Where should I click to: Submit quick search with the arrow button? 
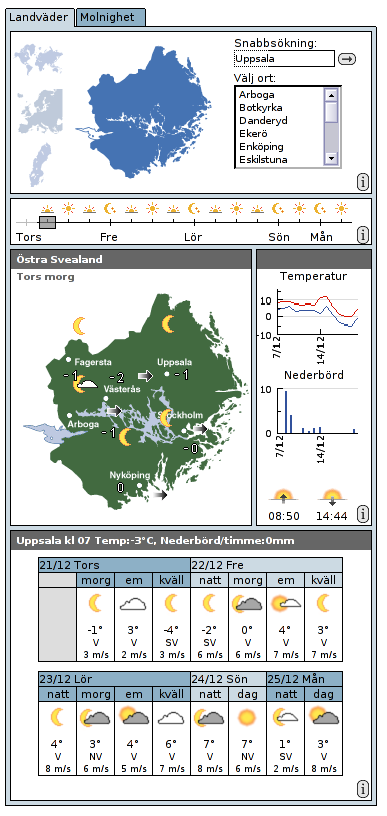347,59
